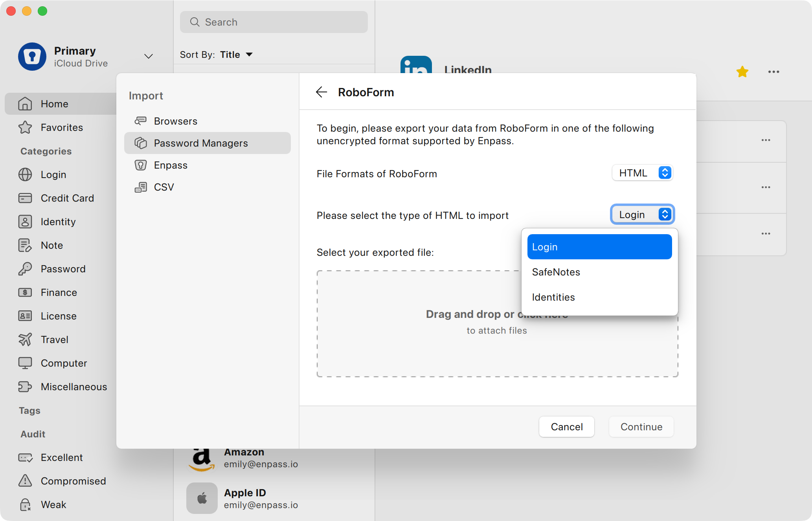Click the Amazon logo in item list
Image resolution: width=812 pixels, height=521 pixels.
click(202, 460)
